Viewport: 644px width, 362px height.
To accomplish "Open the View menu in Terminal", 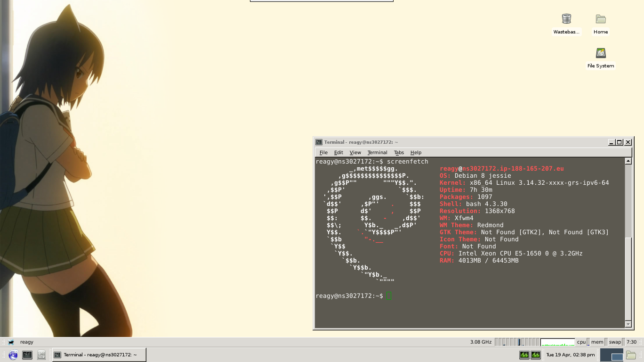I will [355, 152].
